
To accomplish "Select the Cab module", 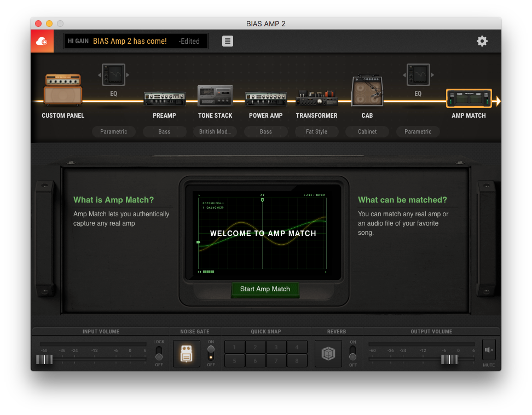I will (367, 91).
